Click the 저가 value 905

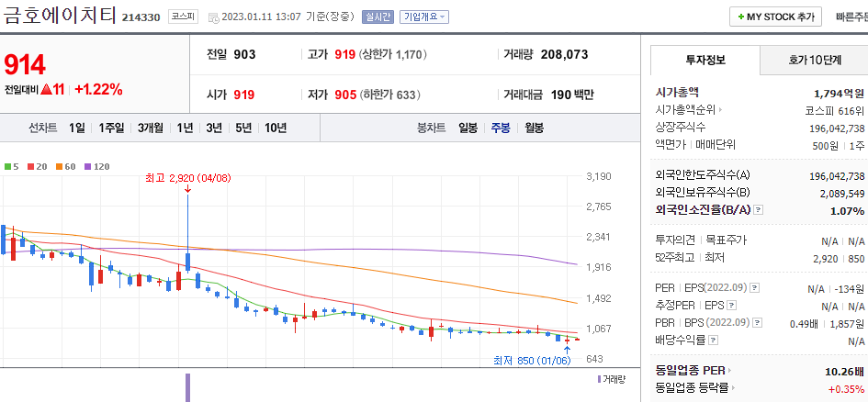345,95
